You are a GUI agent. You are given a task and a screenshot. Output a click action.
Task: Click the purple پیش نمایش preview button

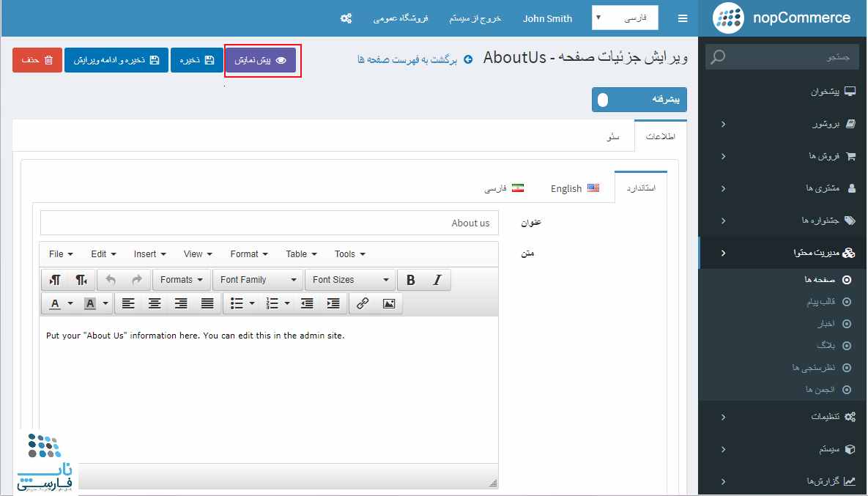(261, 60)
